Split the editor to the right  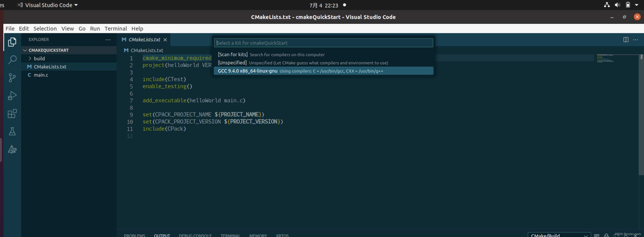click(626, 40)
